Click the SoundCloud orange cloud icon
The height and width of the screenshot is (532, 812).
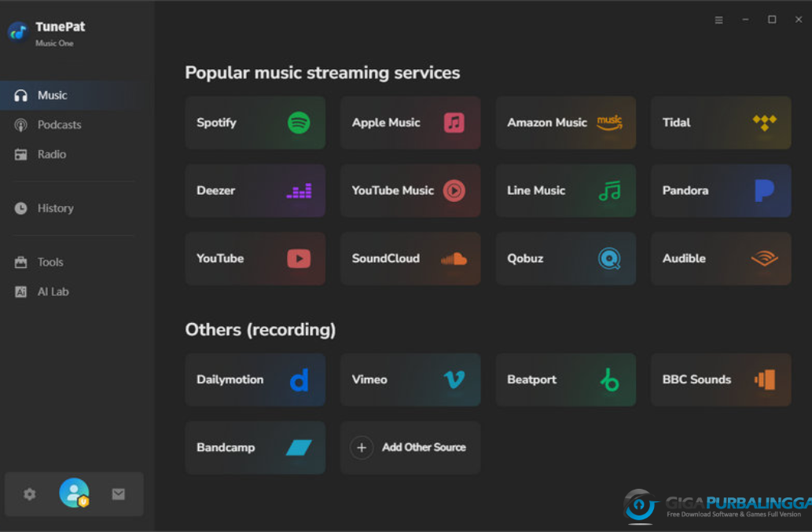[454, 259]
